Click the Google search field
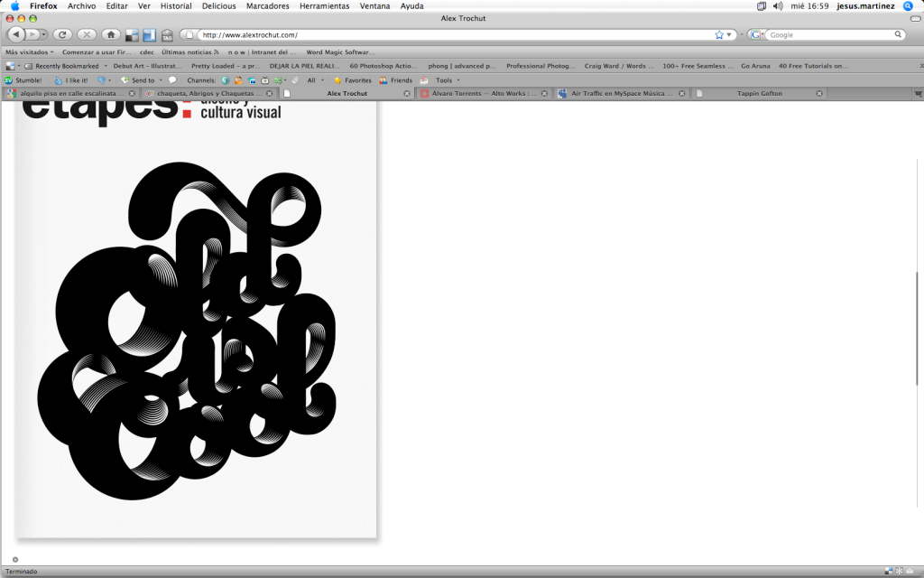This screenshot has height=578, width=924. click(830, 34)
